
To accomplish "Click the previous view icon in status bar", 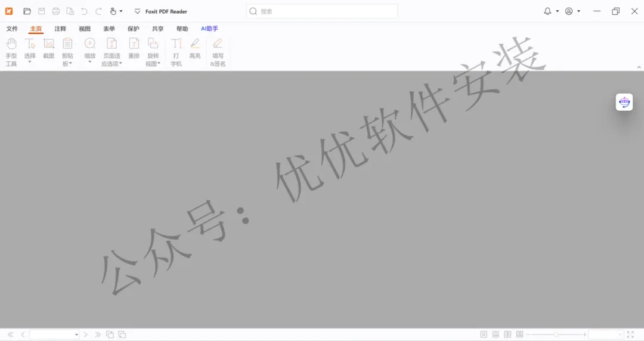I will click(110, 334).
